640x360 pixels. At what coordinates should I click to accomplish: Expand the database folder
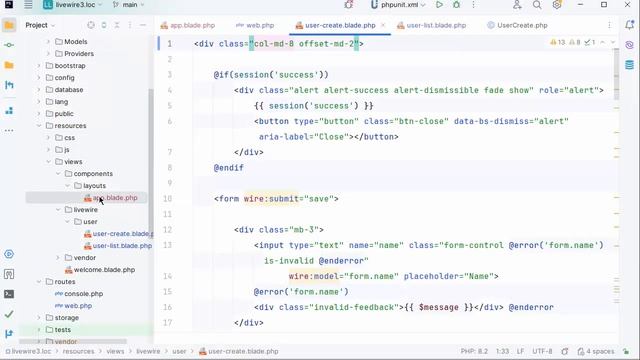click(39, 90)
